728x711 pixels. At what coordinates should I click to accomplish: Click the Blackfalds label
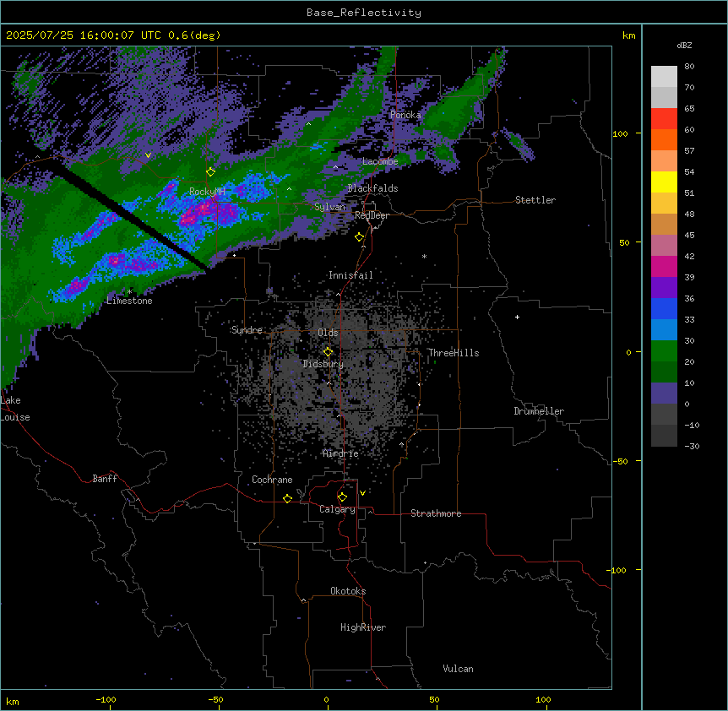[372, 188]
